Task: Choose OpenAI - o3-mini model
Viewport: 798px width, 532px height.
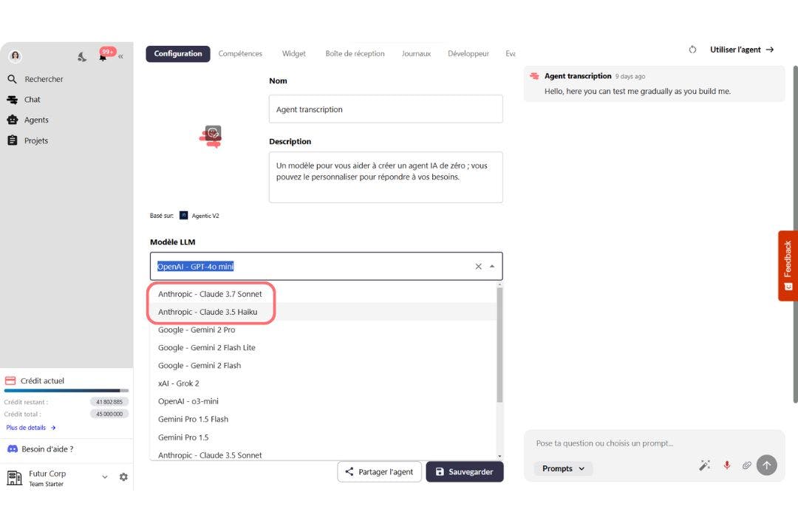Action: tap(323, 401)
